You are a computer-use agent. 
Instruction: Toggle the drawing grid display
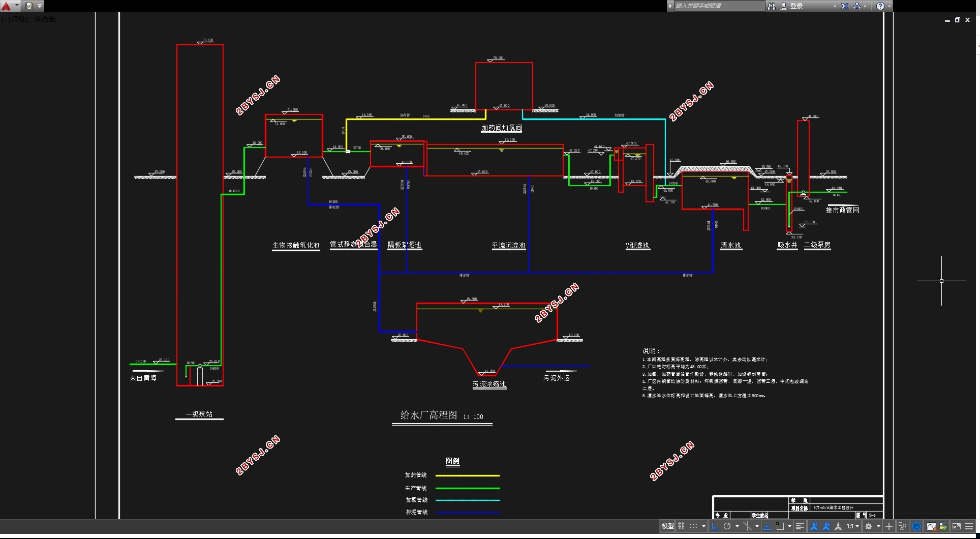pos(682,526)
